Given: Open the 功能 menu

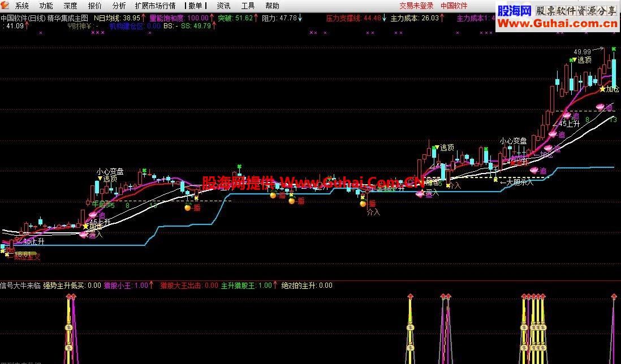Looking at the screenshot, I should click(46, 6).
